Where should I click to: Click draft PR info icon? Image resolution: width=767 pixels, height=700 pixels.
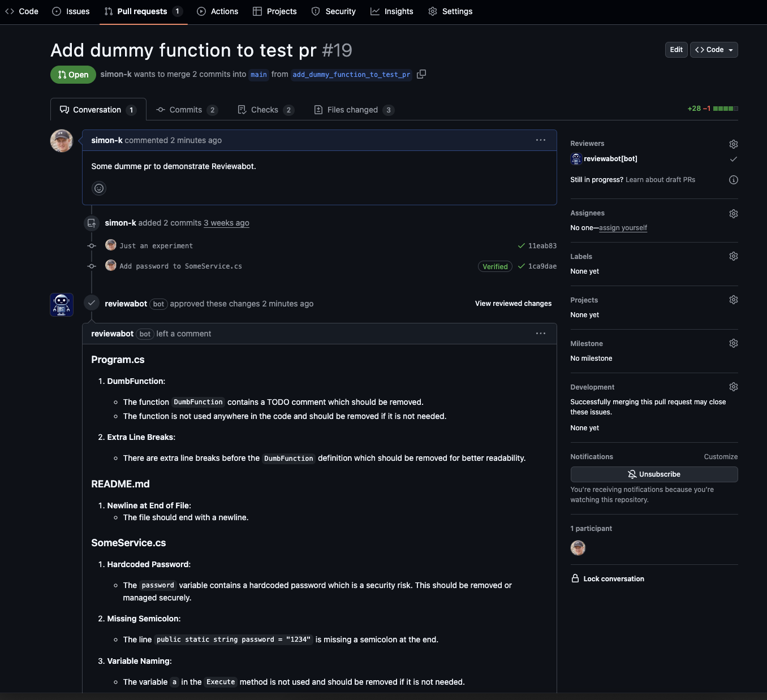click(x=734, y=180)
